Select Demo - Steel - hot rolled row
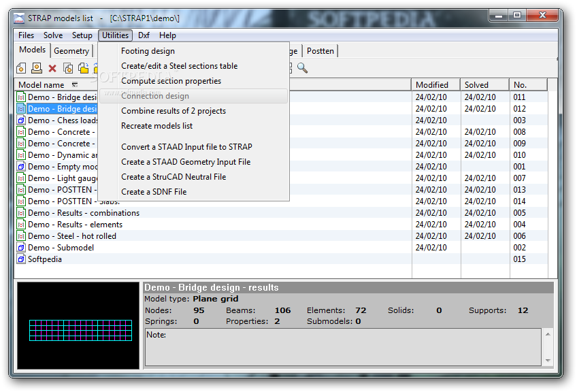 pos(281,236)
